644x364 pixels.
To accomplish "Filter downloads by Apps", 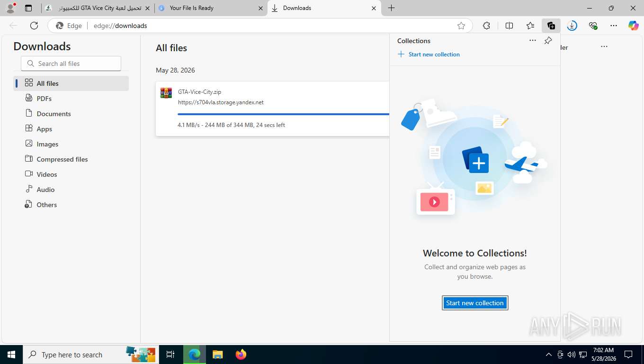I will 71,129.
